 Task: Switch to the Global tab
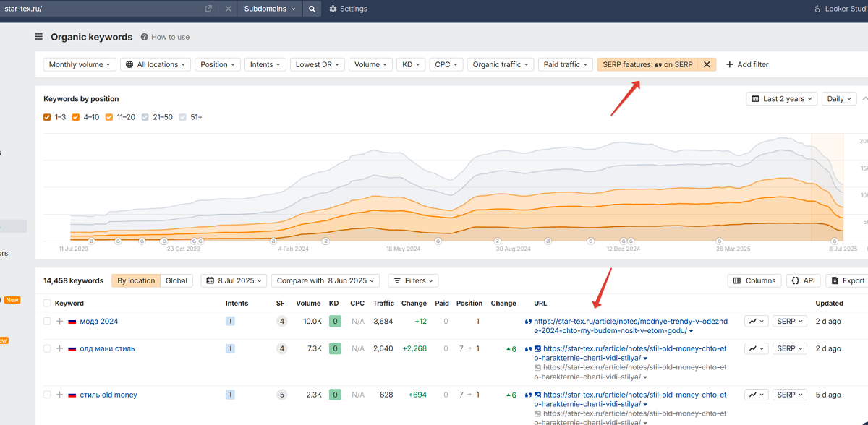tap(176, 280)
